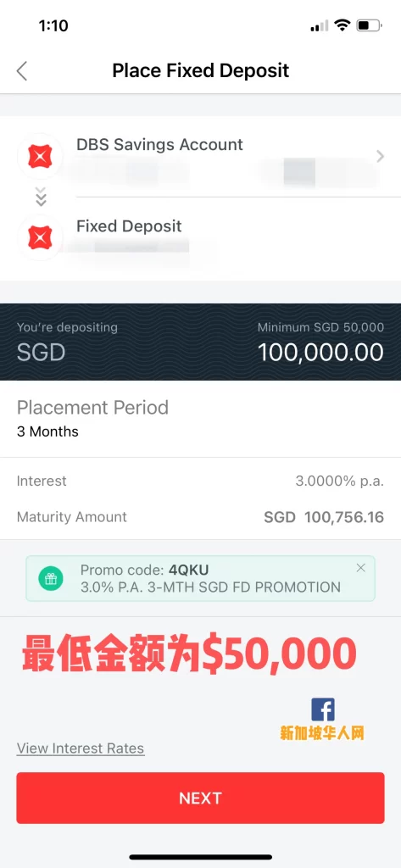This screenshot has height=868, width=401.
Task: Tap the back arrow icon
Action: pos(22,71)
